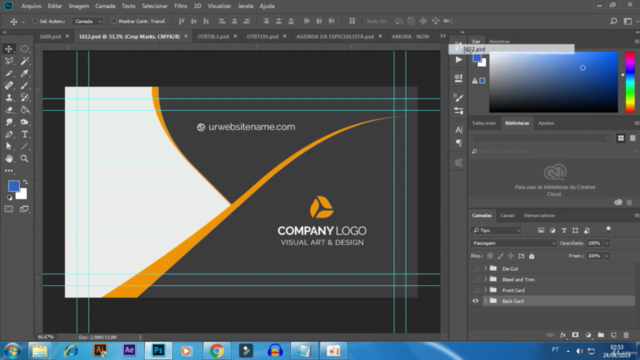Open the Arquivo menu
The width and height of the screenshot is (640, 360).
31,6
